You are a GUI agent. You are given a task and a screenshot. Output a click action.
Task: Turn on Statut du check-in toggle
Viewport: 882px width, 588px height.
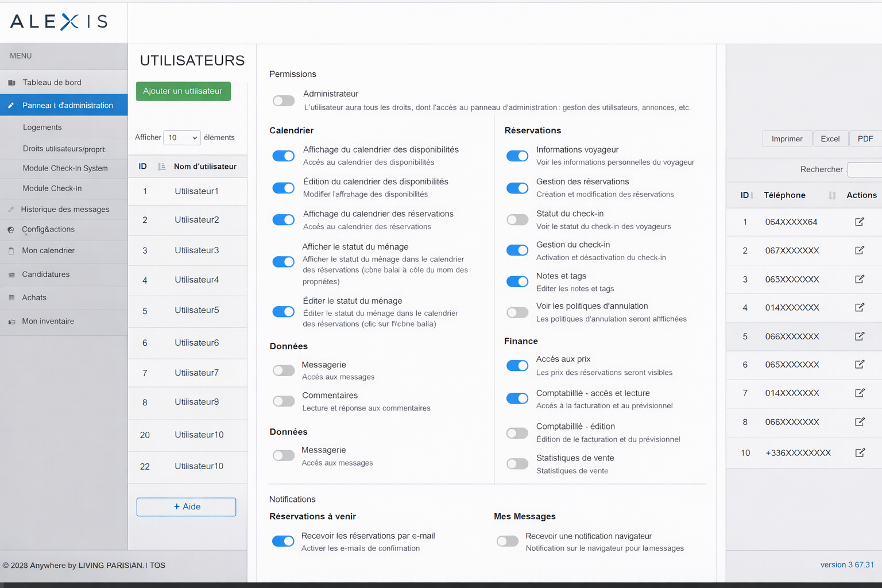(x=517, y=220)
